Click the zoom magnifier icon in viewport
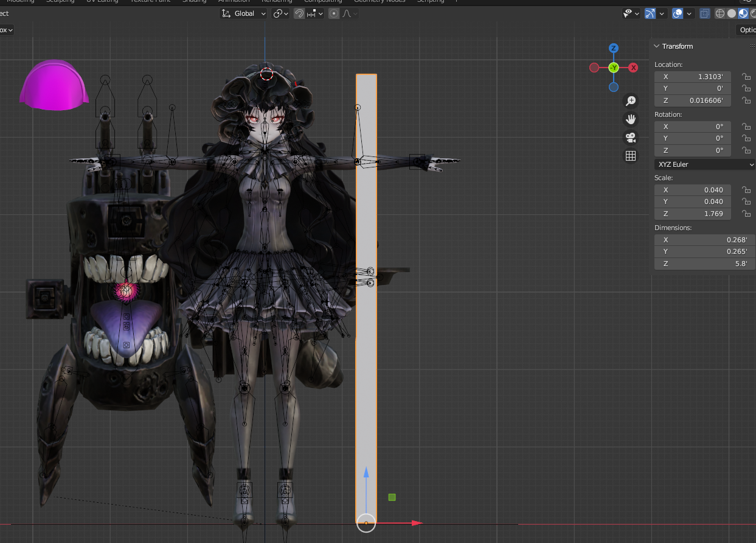This screenshot has width=756, height=543. (631, 101)
